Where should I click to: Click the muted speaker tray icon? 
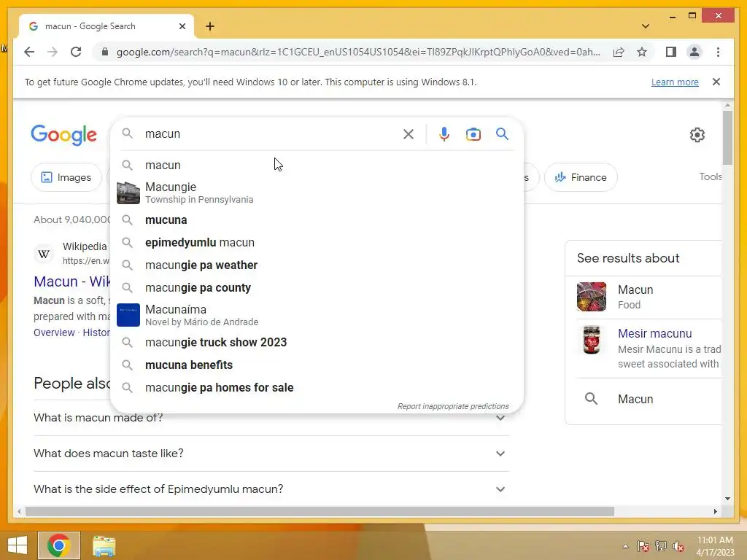coord(678,546)
